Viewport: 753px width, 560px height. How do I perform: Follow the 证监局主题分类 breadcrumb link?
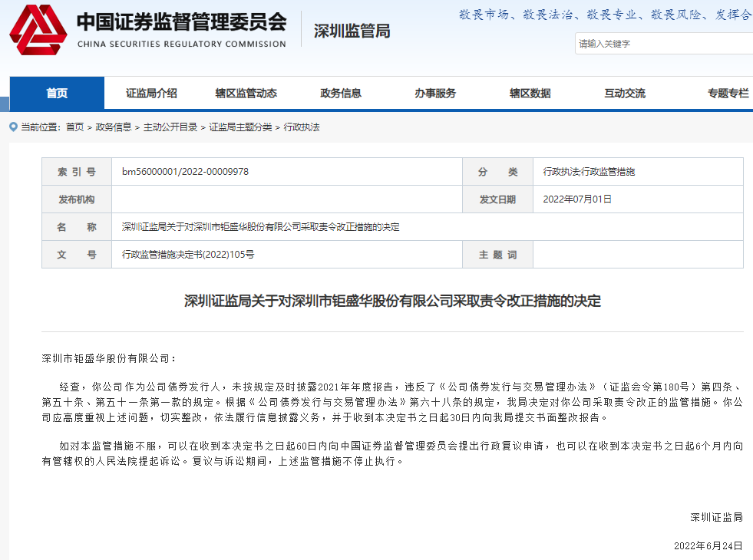coord(240,127)
